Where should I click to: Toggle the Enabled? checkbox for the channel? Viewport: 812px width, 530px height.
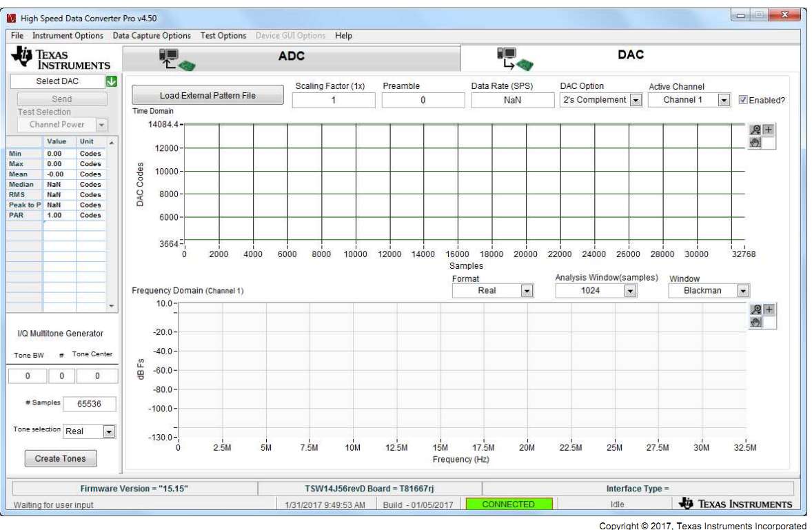742,100
